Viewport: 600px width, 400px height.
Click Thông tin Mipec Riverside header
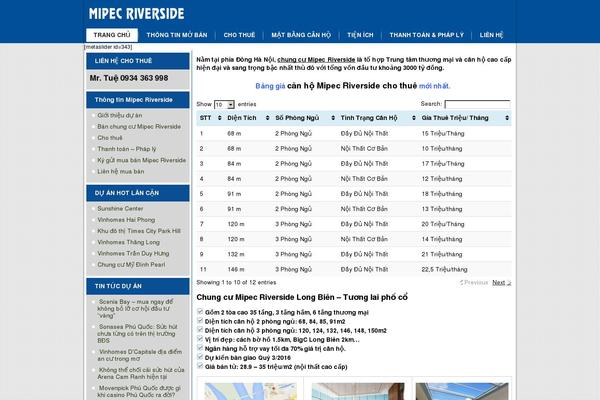138,100
